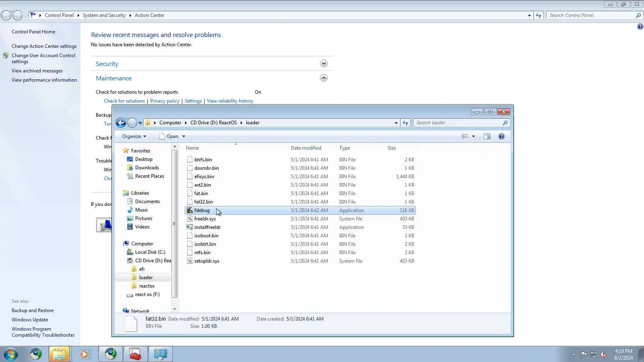
Task: Click Check for solutions link
Action: (x=124, y=101)
